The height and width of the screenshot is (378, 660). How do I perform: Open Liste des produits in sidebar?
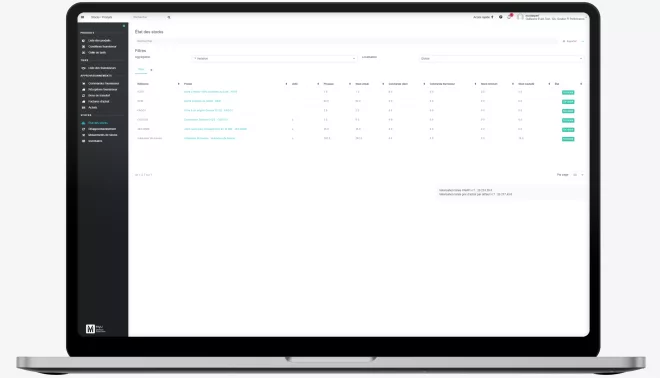99,40
